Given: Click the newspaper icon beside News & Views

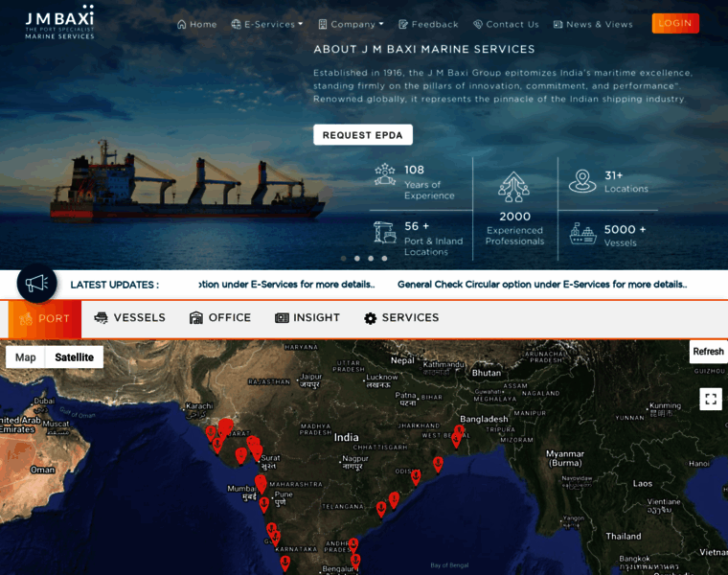Looking at the screenshot, I should (558, 24).
